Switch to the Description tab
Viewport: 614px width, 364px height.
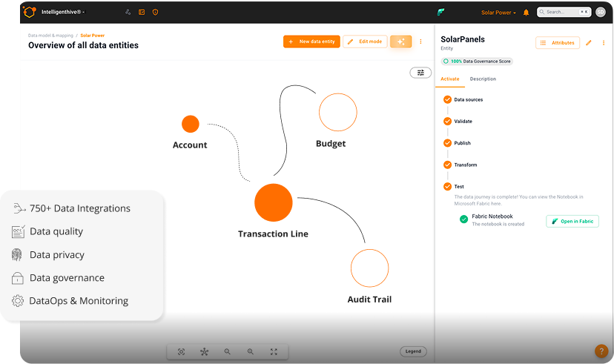click(x=483, y=79)
